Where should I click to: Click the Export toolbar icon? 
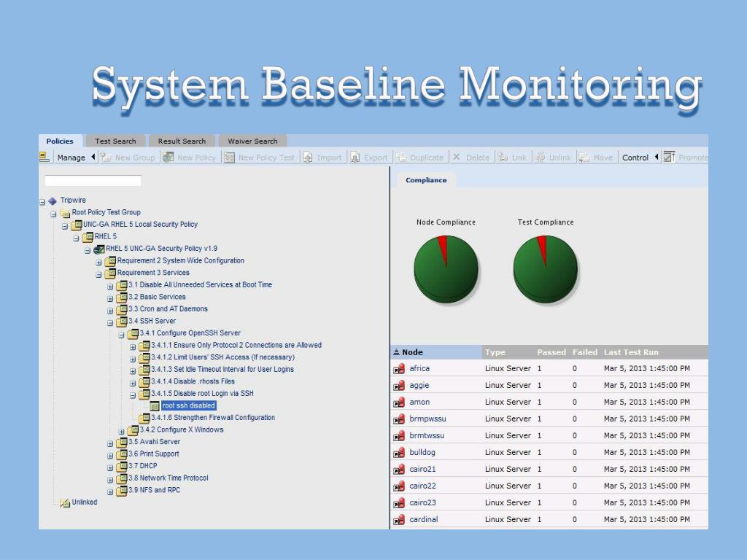click(355, 157)
